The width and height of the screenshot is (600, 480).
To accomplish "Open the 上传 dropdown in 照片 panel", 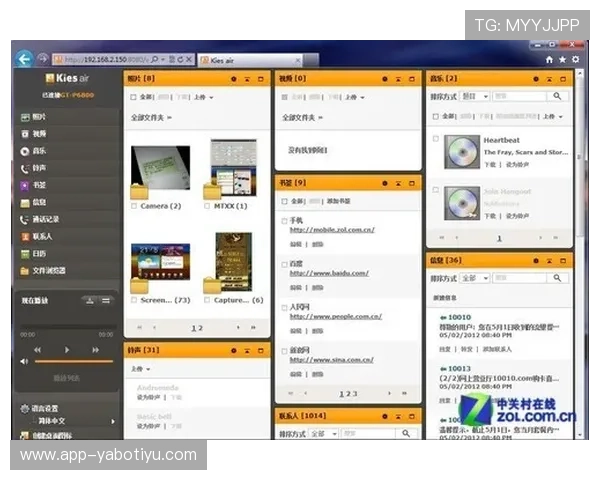I will pos(203,97).
